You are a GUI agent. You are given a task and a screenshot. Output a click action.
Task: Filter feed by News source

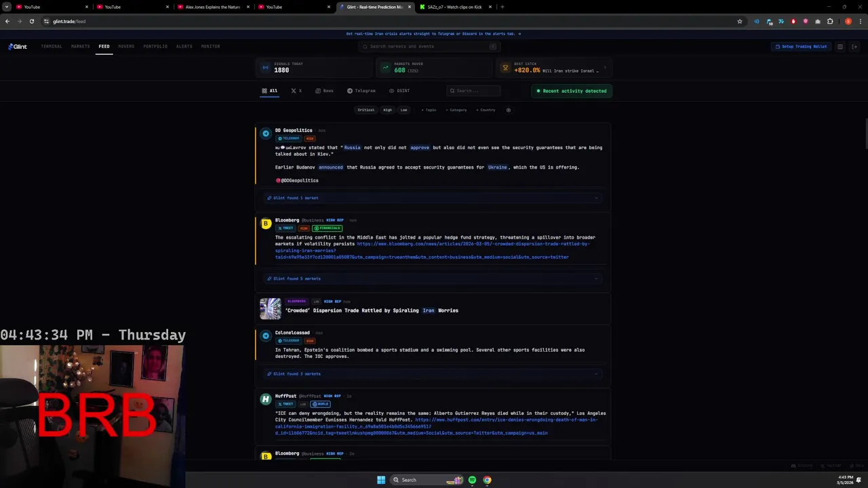tap(324, 91)
